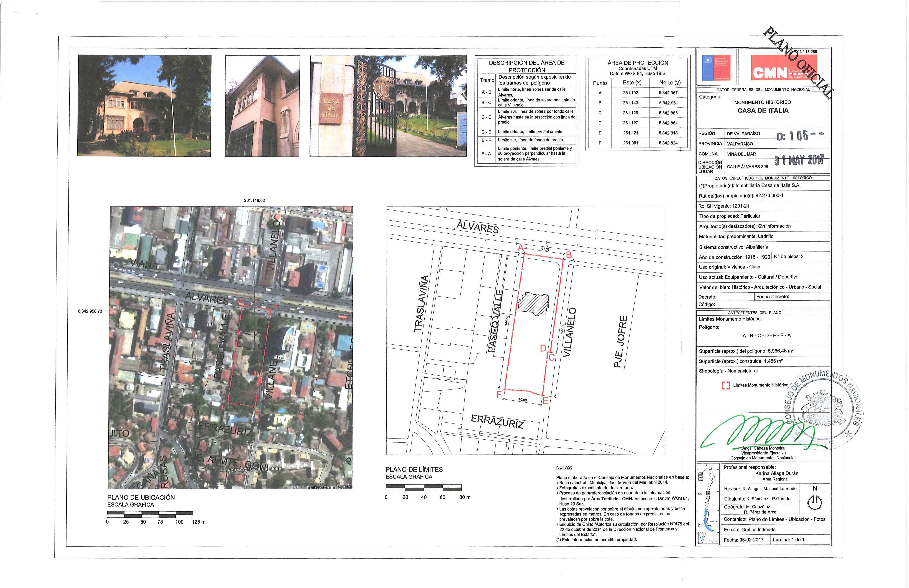This screenshot has width=909, height=588.
Task: Click the PLANO DE LÍMITES title
Action: coord(414,470)
